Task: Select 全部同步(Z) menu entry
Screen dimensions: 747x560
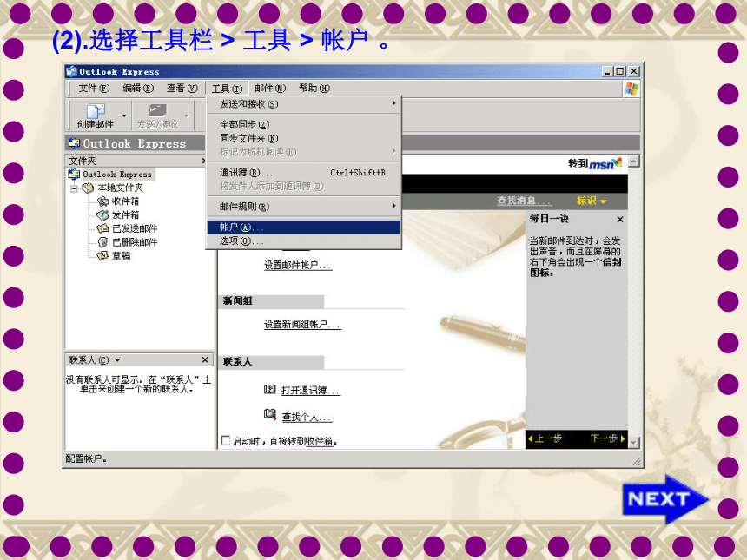Action: click(303, 124)
